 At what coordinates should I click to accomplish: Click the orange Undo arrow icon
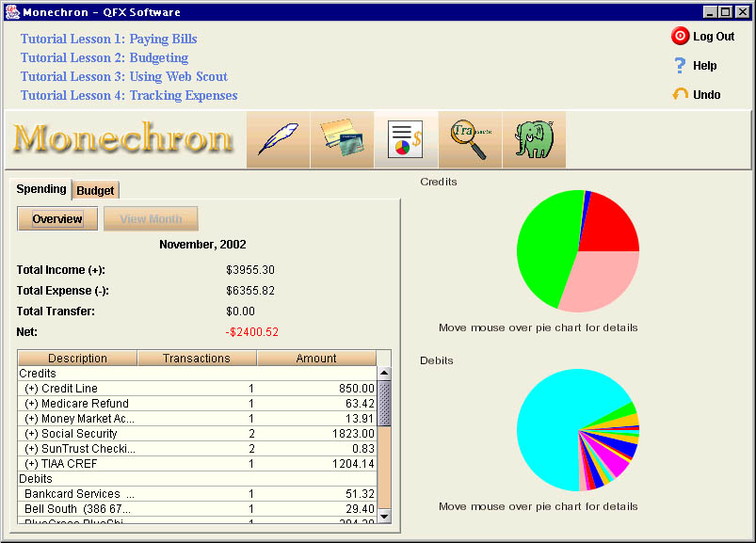coord(680,95)
